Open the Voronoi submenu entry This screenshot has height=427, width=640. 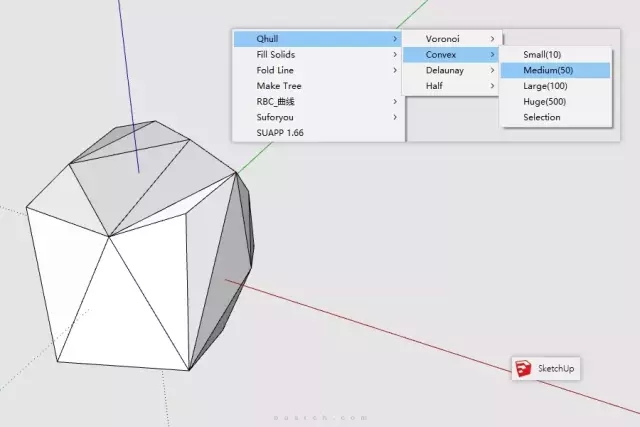[441, 38]
